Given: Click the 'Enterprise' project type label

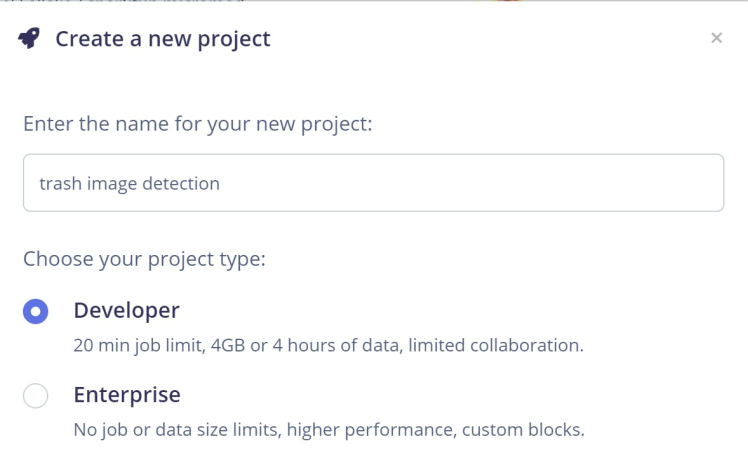Looking at the screenshot, I should point(127,395).
